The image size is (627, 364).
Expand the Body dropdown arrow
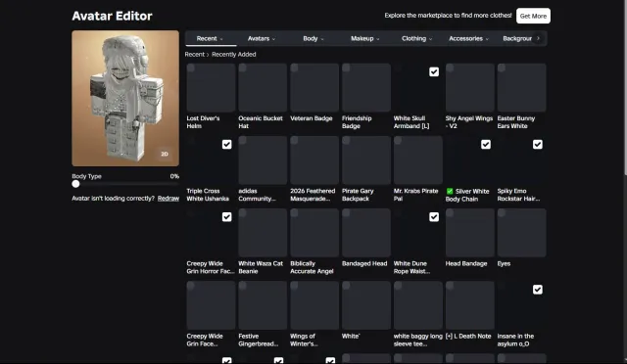point(322,39)
